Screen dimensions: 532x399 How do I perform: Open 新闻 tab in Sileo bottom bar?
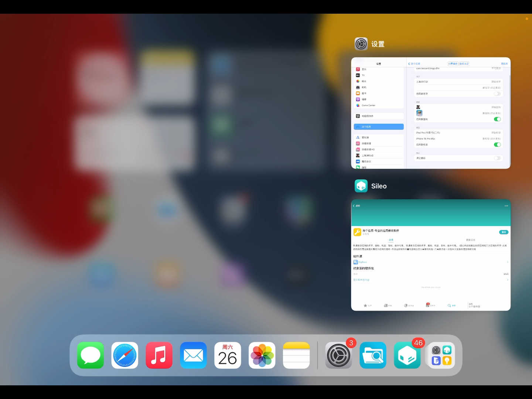388,306
